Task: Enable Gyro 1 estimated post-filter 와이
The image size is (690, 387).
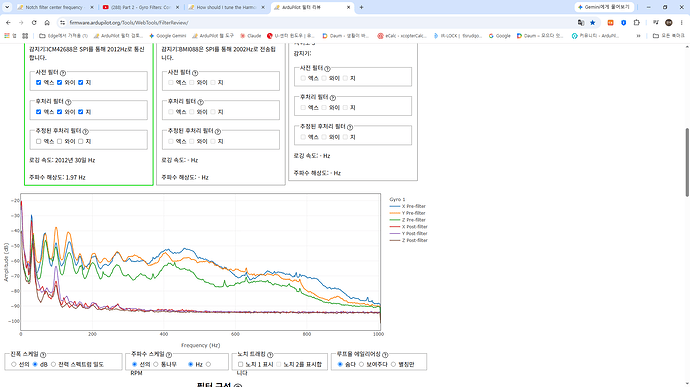Action: [x=59, y=141]
